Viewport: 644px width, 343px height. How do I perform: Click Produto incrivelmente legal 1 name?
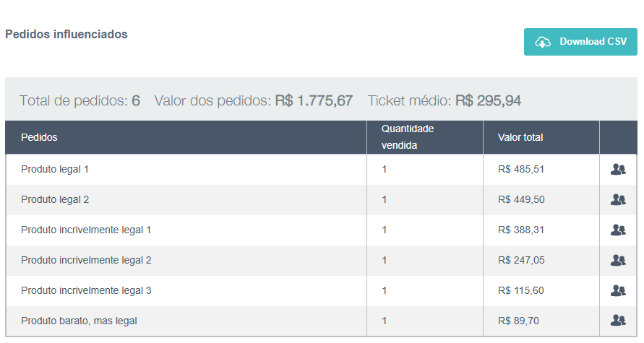pyautogui.click(x=86, y=230)
